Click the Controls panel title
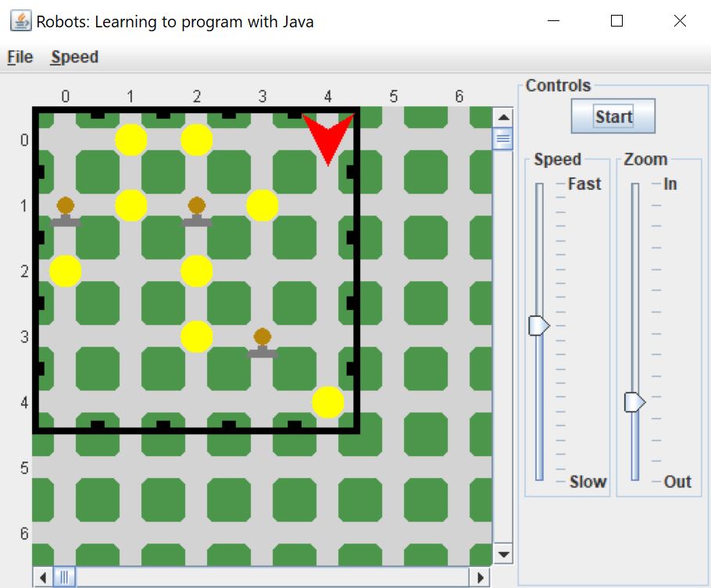This screenshot has height=588, width=711. [x=558, y=85]
